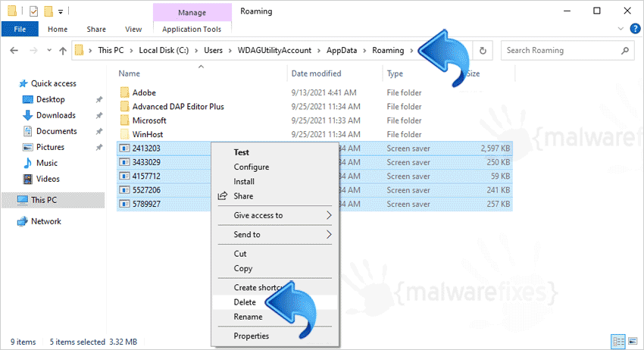Go back using the back arrow

14,51
